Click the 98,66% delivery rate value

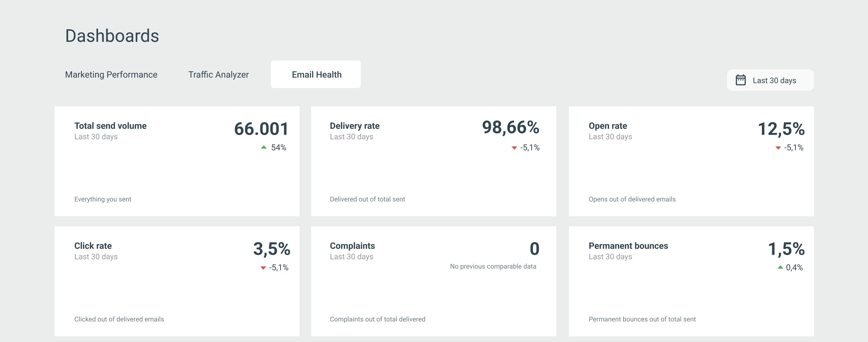point(510,127)
